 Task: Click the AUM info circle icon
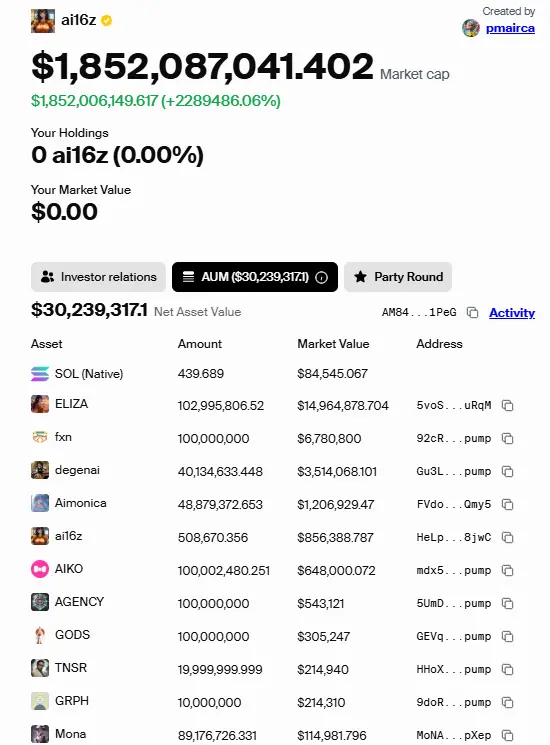322,277
